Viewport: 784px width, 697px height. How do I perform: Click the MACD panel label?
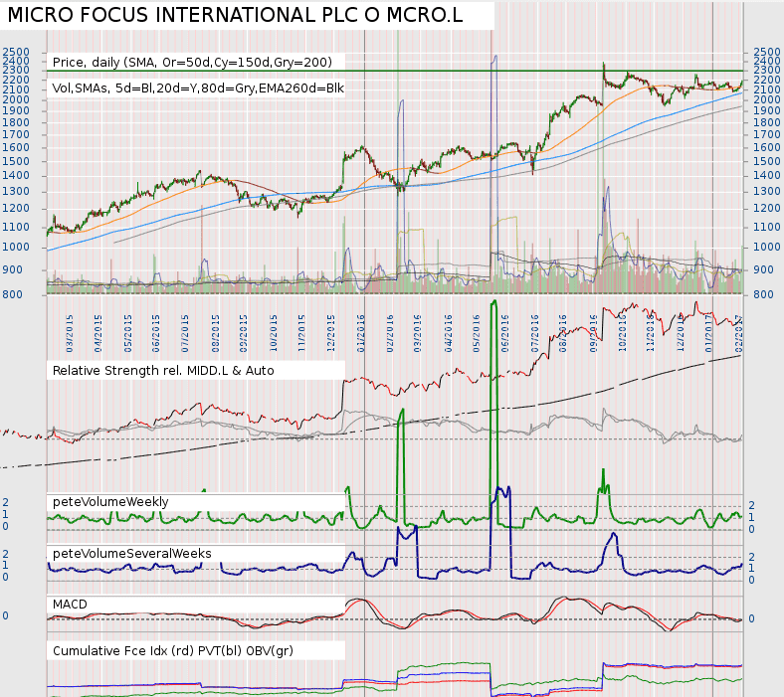(70, 605)
